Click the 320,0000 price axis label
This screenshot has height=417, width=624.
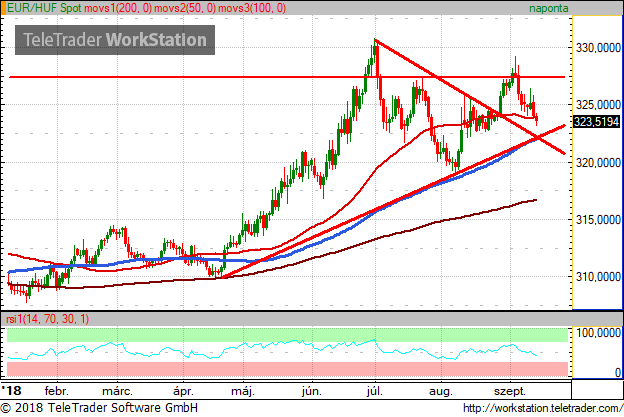point(598,163)
